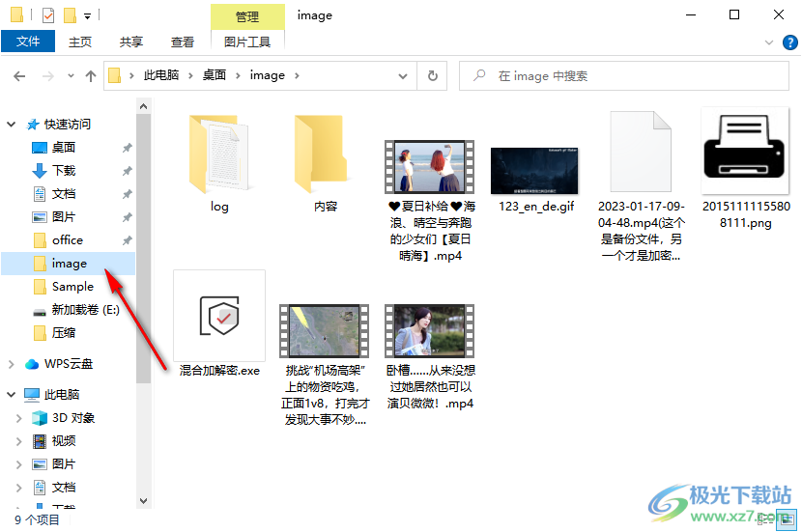The image size is (802, 532).
Task: Select the 2023-01-17-09-04-48.mp4 backup file
Action: (641, 186)
